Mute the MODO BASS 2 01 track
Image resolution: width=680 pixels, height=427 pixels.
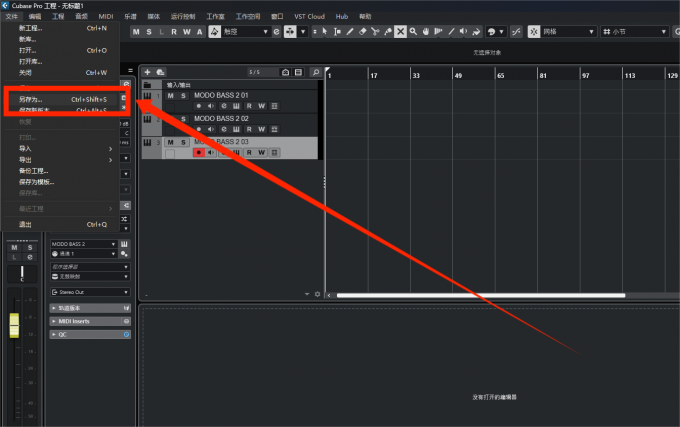coord(170,96)
